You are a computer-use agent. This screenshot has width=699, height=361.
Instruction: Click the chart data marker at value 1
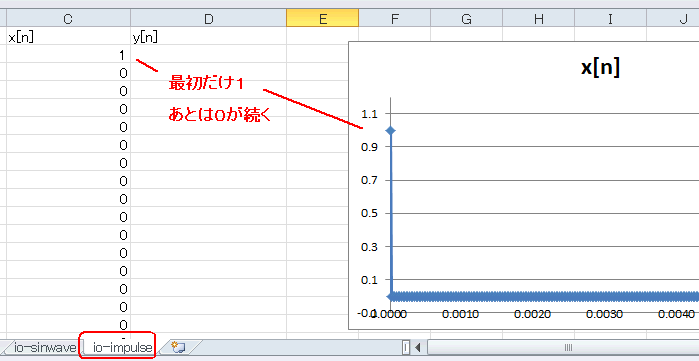pyautogui.click(x=391, y=131)
